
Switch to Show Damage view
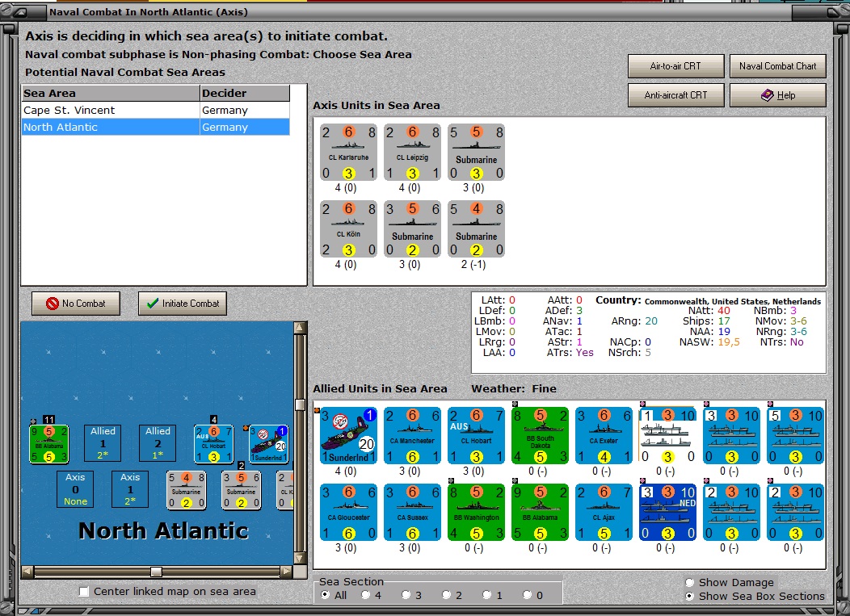click(x=689, y=582)
